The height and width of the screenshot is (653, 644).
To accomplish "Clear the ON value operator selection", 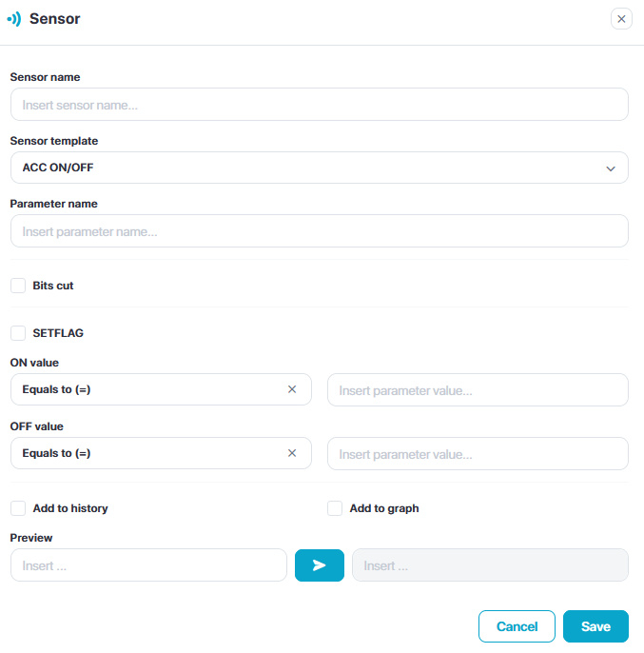I will pos(292,389).
